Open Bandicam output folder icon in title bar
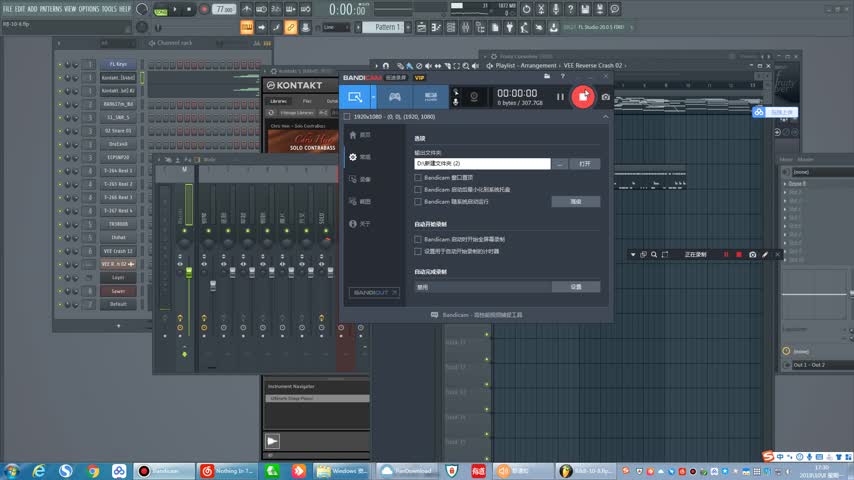 547,77
